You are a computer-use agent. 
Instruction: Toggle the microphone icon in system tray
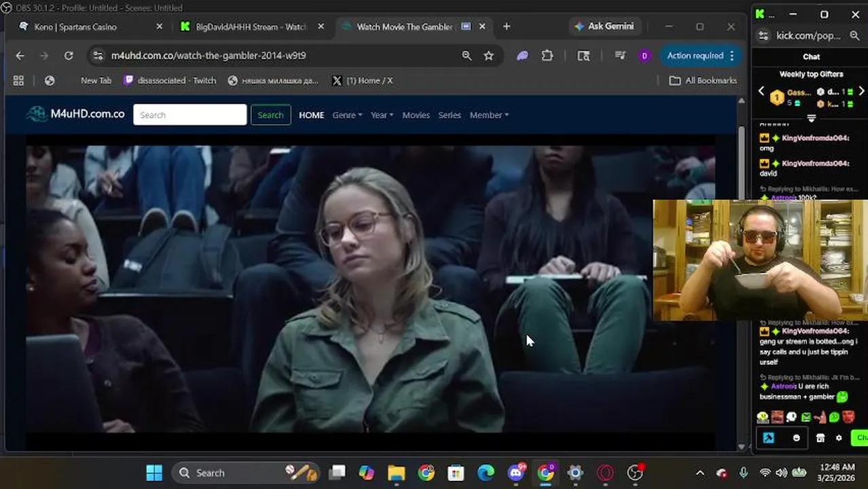744,473
